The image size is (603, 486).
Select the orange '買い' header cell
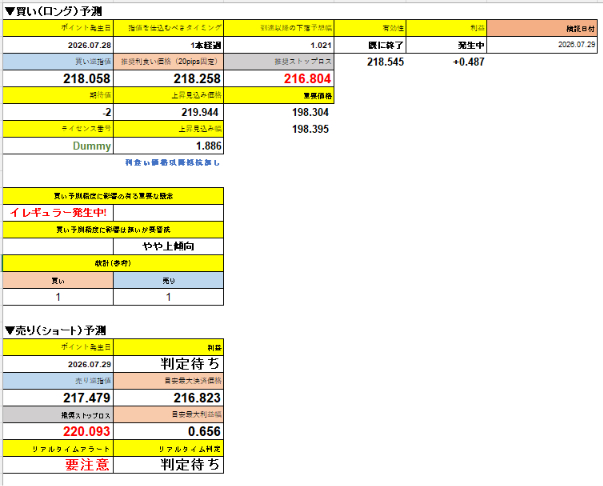58,280
